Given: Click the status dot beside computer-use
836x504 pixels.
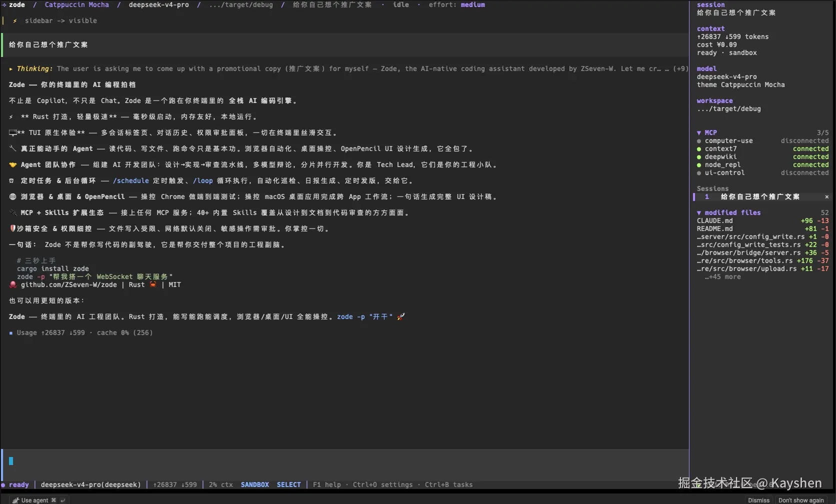Looking at the screenshot, I should tap(699, 141).
